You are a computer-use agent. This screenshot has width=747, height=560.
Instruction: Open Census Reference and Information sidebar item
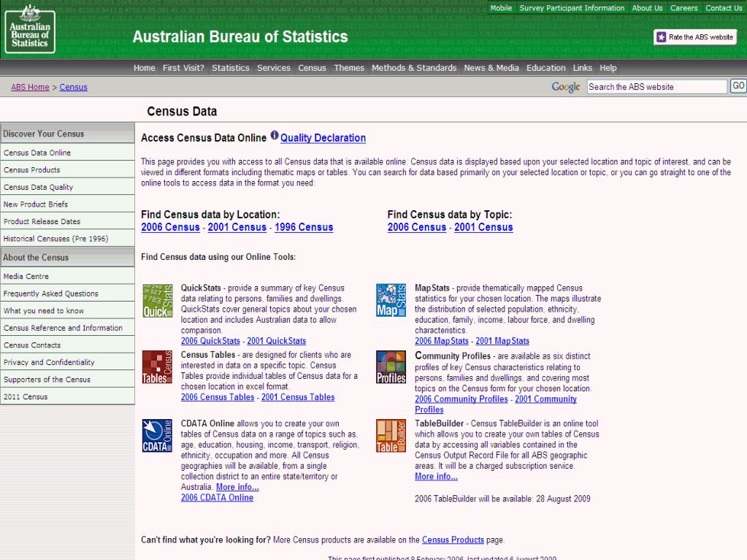click(x=67, y=328)
